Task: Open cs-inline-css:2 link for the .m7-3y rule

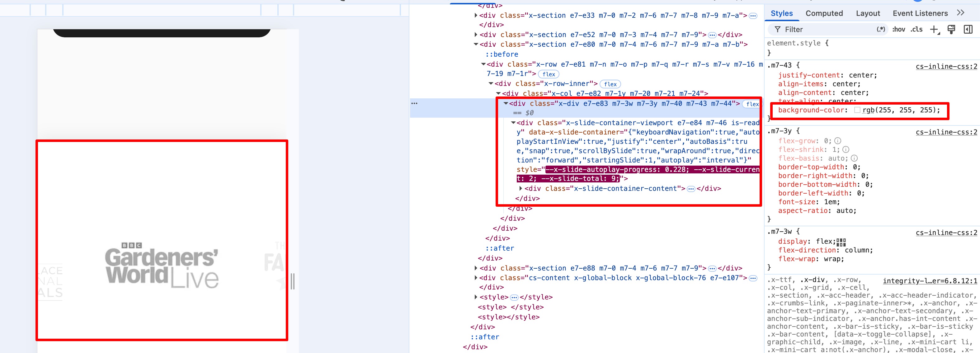Action: pyautogui.click(x=946, y=132)
